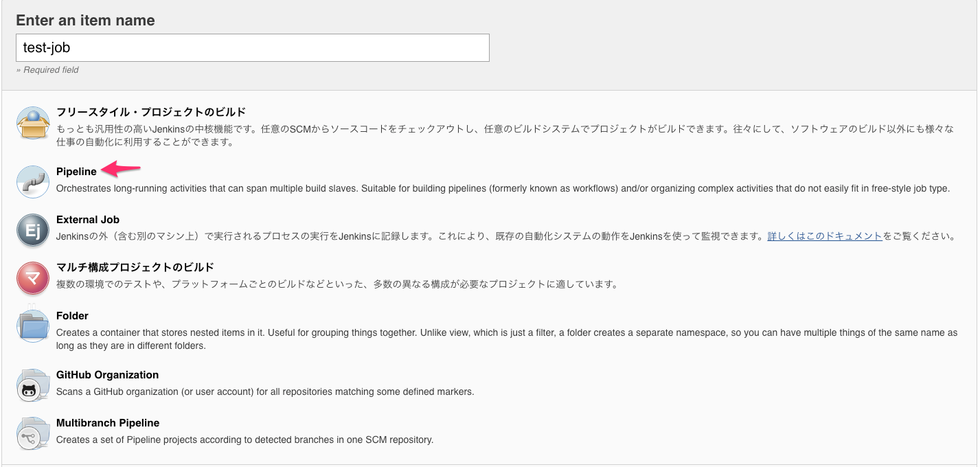Select the GitHub Organization title
The image size is (980, 467).
107,375
